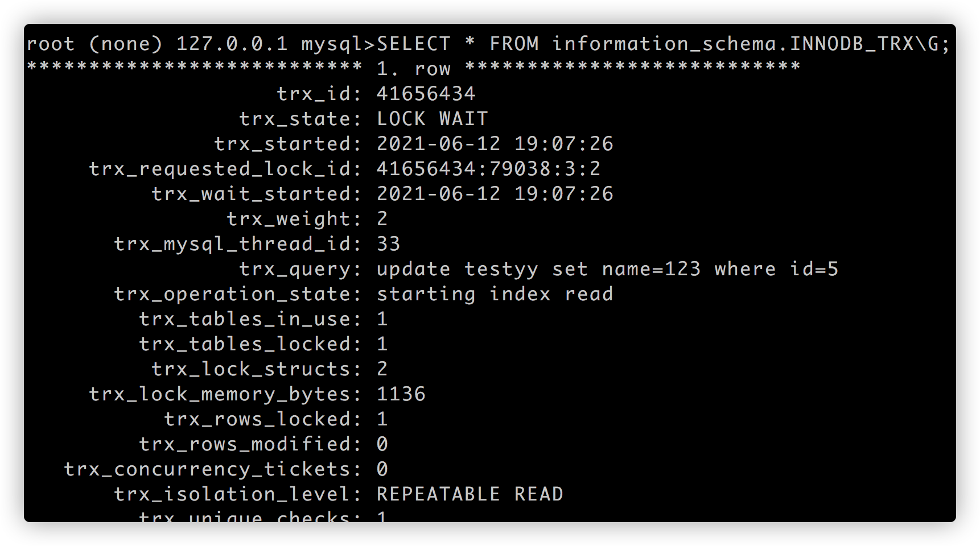The width and height of the screenshot is (980, 546).
Task: Click the requested lock id 41656434:79038:3:2
Action: [x=488, y=169]
